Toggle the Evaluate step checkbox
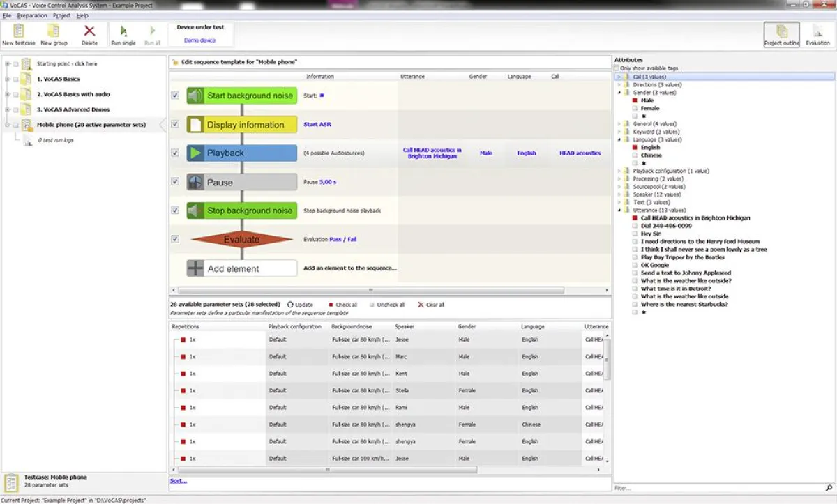This screenshot has width=837, height=504. click(175, 239)
